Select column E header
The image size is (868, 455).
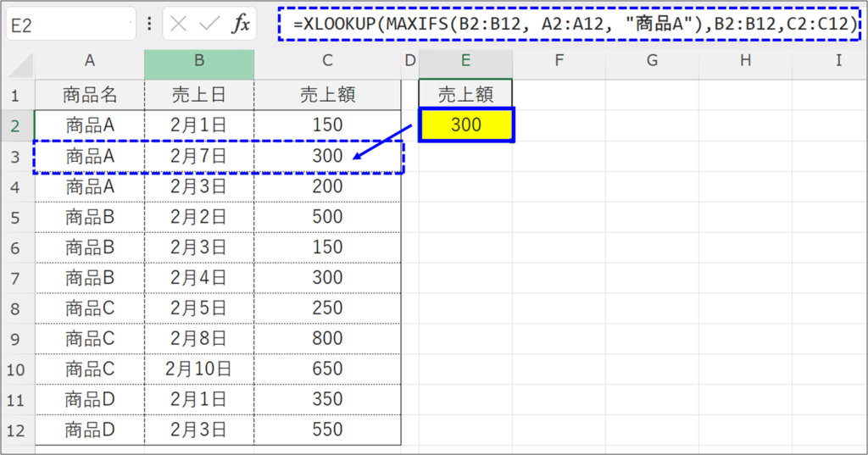point(465,63)
